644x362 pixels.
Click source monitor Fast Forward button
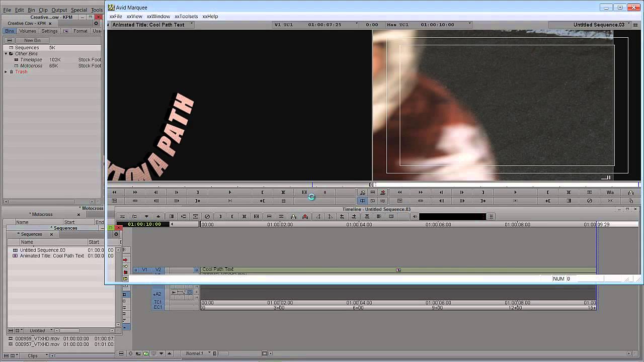(x=135, y=192)
